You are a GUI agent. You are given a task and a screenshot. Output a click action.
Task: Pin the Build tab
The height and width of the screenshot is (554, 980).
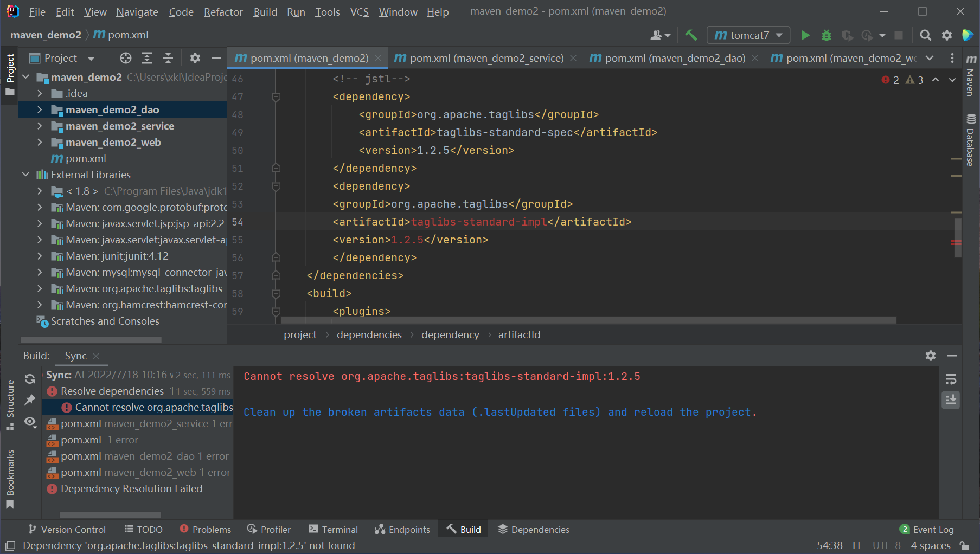30,400
